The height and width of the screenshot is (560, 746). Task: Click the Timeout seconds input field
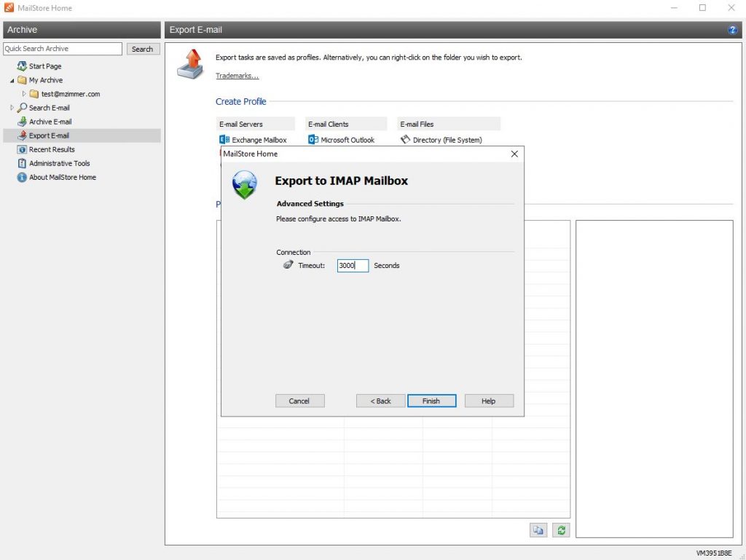click(x=353, y=266)
